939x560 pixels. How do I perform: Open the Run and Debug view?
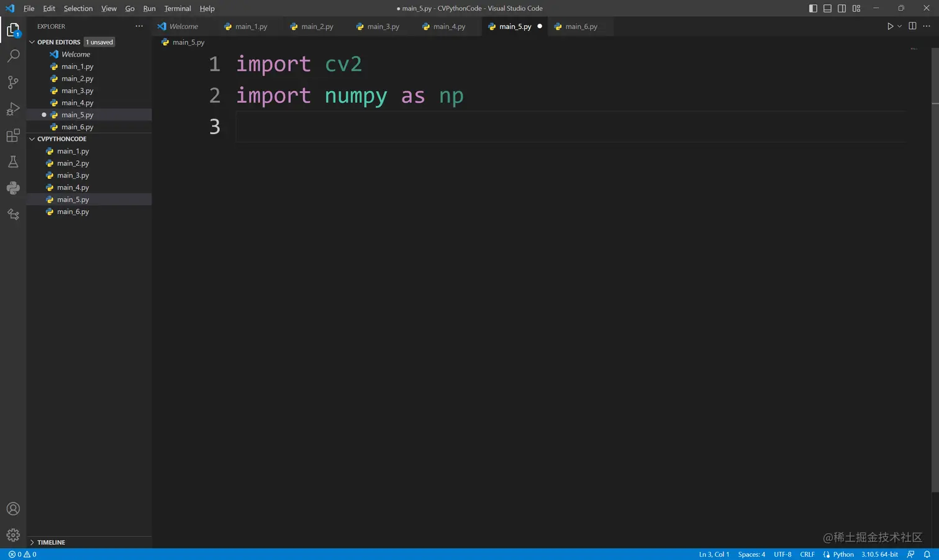point(13,109)
